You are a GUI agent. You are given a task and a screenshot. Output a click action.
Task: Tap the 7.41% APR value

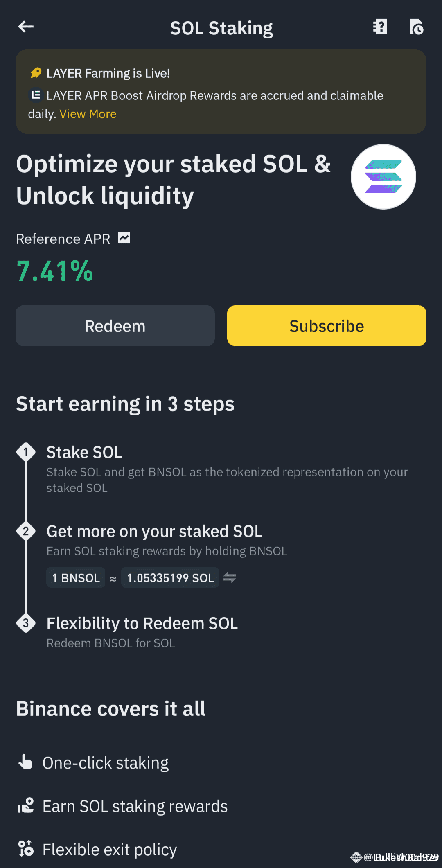pos(55,271)
